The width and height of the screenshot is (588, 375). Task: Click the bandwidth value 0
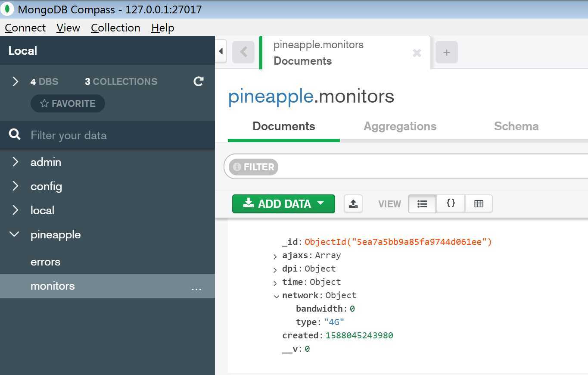(352, 309)
